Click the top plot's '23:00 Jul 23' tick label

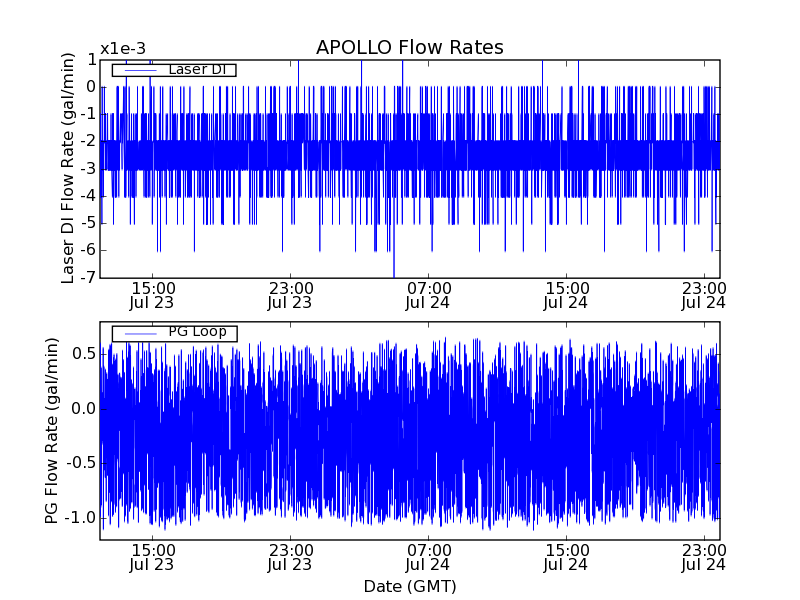pos(290,296)
